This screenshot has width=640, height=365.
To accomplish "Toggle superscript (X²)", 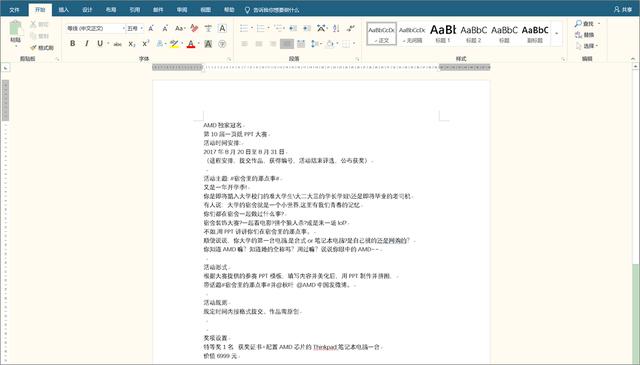I will click(x=146, y=44).
